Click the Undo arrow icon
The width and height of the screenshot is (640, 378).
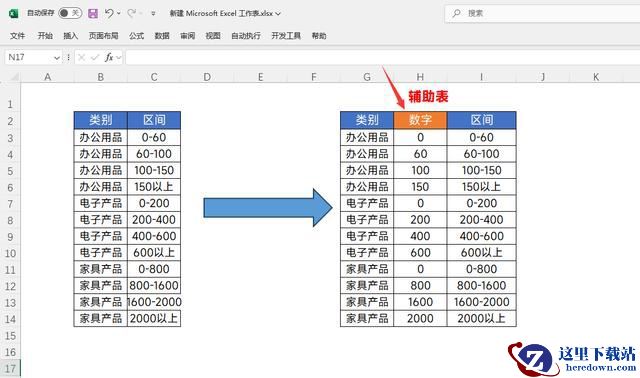coord(109,13)
